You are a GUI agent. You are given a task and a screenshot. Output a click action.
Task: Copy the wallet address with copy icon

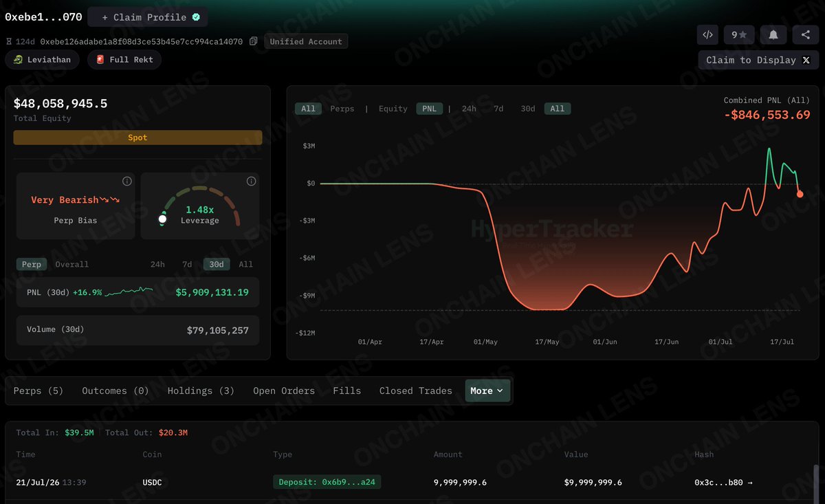coord(254,41)
